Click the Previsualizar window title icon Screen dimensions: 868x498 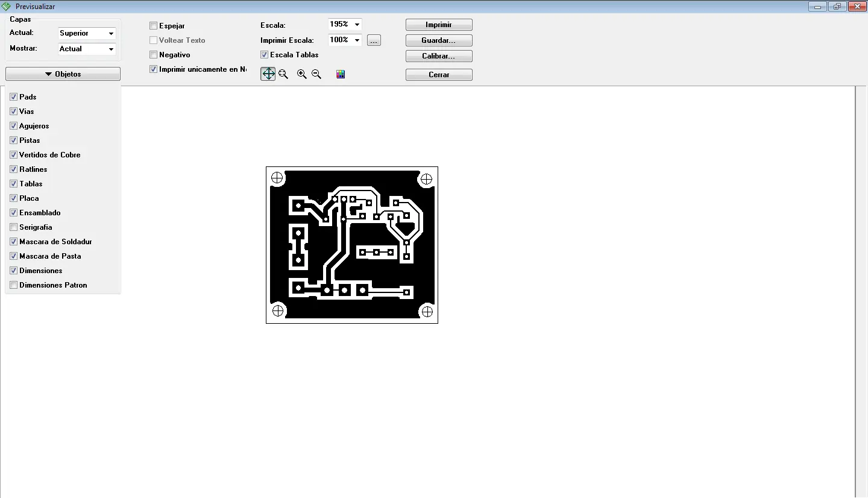pos(6,7)
